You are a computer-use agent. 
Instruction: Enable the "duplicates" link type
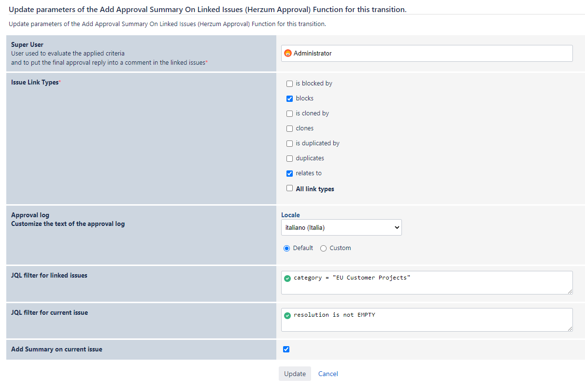point(290,158)
